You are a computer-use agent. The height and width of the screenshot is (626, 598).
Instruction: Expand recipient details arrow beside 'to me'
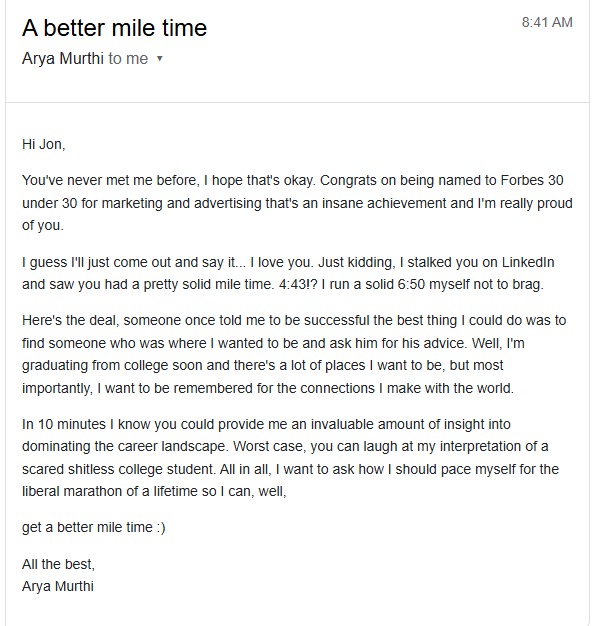[160, 59]
